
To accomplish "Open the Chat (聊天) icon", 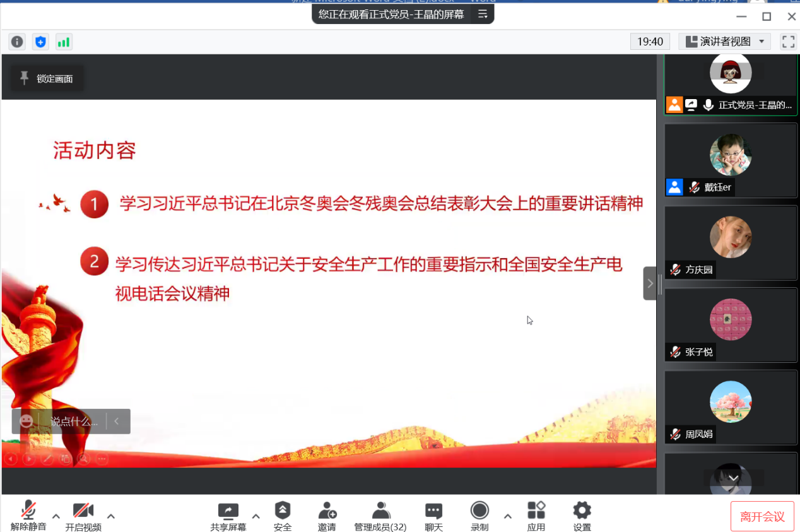I will pos(433,516).
